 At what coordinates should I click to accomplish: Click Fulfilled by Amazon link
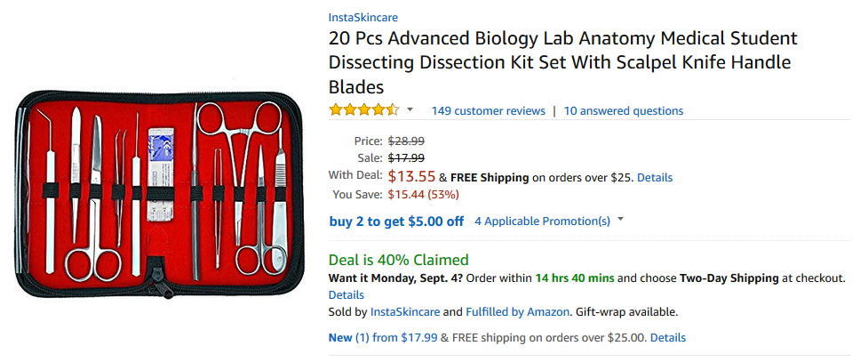tap(517, 312)
